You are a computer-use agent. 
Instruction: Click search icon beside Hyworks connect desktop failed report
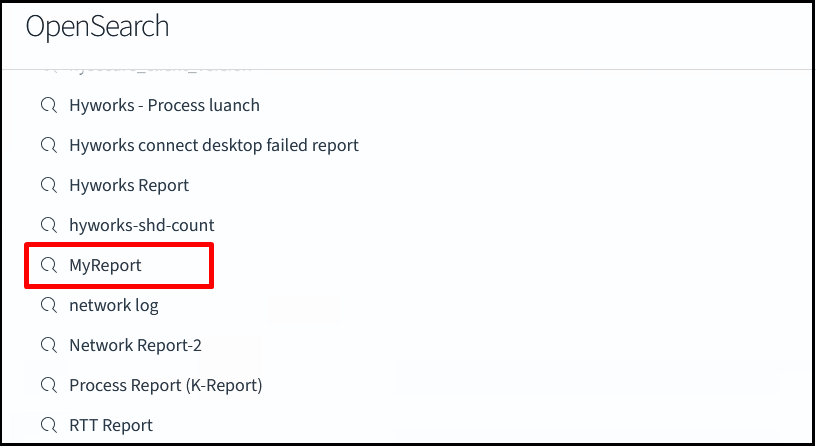48,145
